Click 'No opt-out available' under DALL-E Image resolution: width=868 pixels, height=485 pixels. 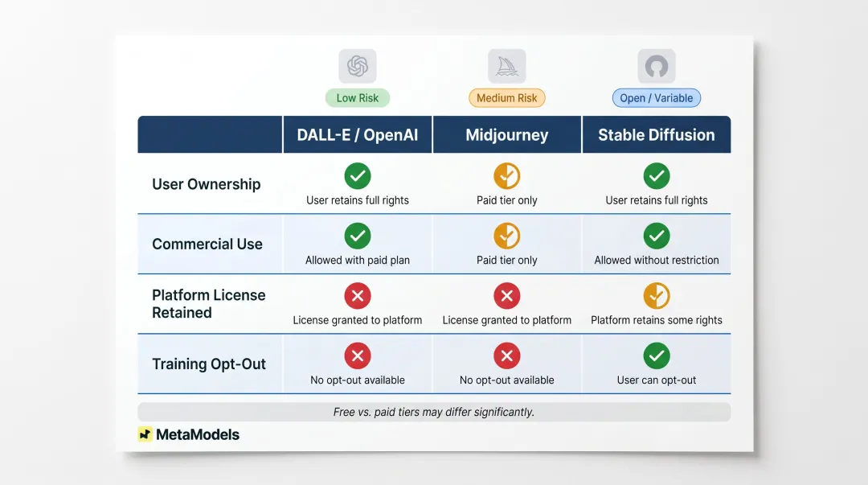pos(358,380)
